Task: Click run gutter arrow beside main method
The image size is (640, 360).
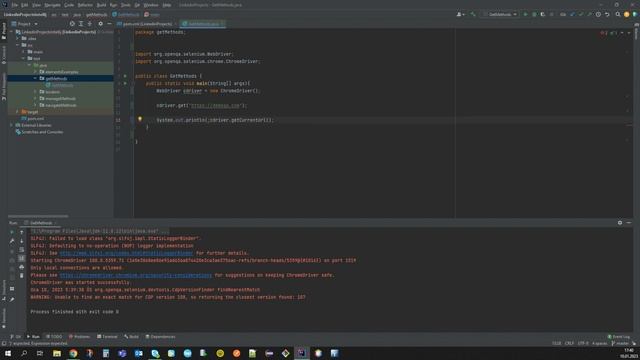Action: click(125, 83)
